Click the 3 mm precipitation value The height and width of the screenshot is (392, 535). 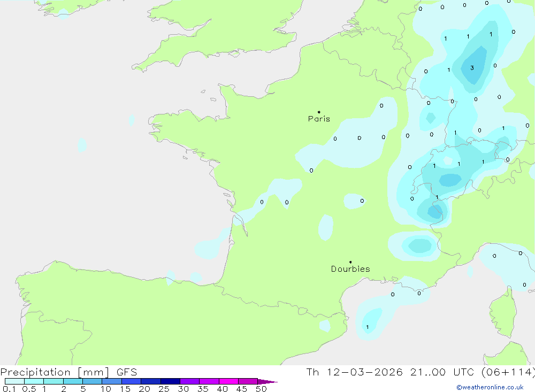tap(472, 68)
